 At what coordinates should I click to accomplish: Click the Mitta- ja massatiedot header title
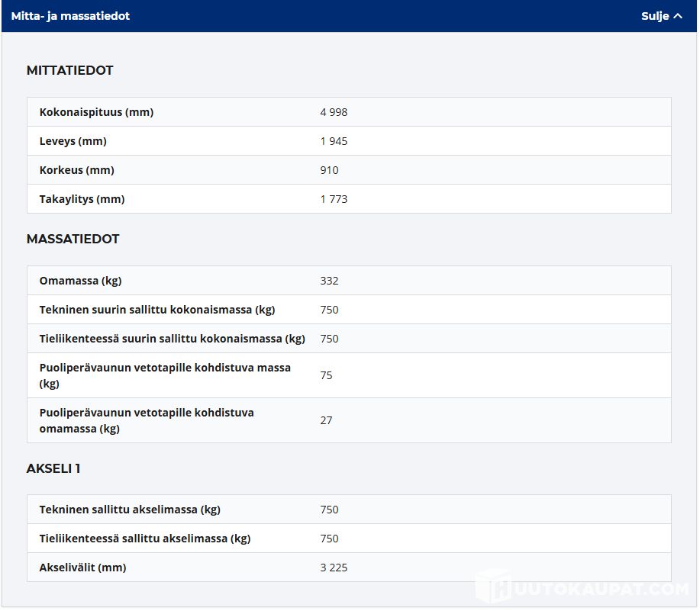coord(70,16)
